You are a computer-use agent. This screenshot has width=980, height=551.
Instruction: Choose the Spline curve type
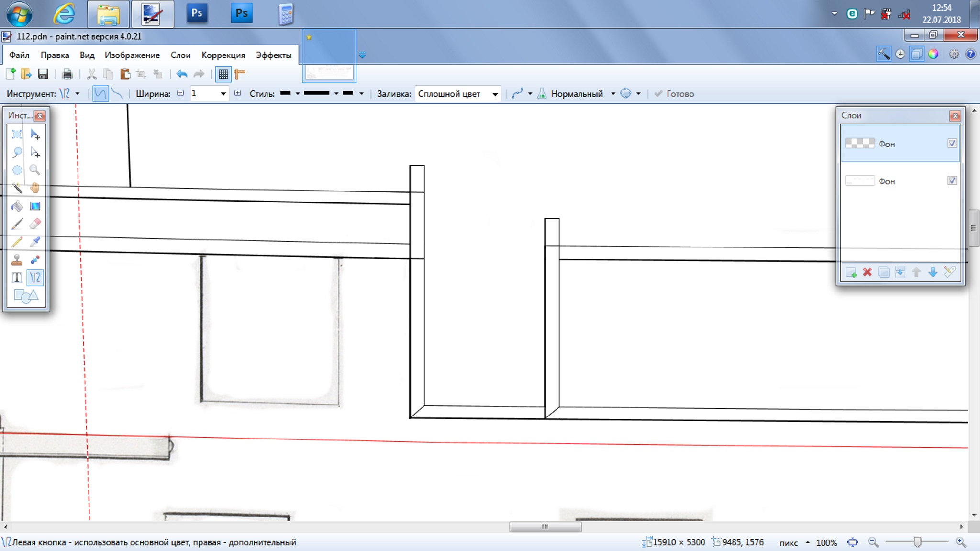tap(100, 93)
